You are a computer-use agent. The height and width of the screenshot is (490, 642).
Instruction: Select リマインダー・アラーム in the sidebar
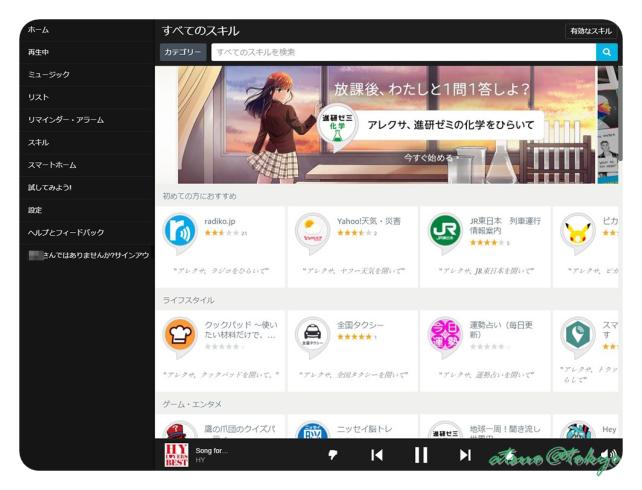[x=66, y=120]
